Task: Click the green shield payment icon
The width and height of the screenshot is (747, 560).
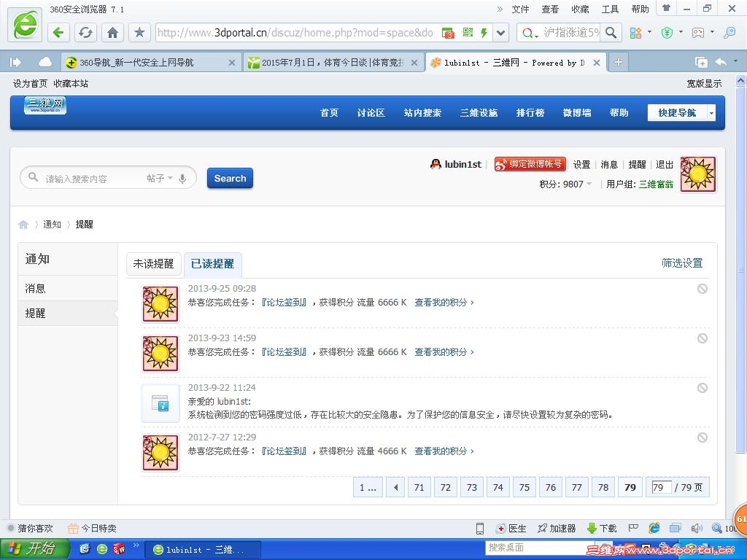Action: [x=667, y=32]
